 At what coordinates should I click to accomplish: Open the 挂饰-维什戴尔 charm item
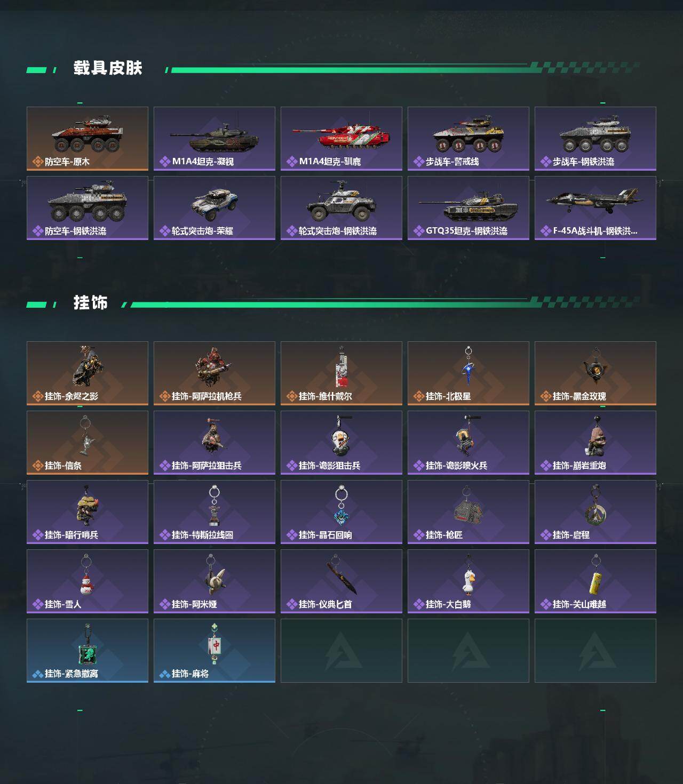[x=341, y=373]
